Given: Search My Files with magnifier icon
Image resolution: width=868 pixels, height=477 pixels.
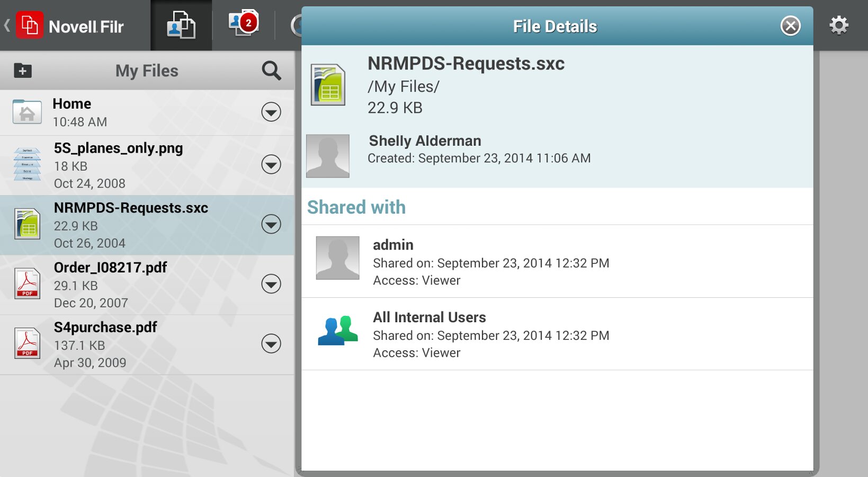Looking at the screenshot, I should click(271, 70).
